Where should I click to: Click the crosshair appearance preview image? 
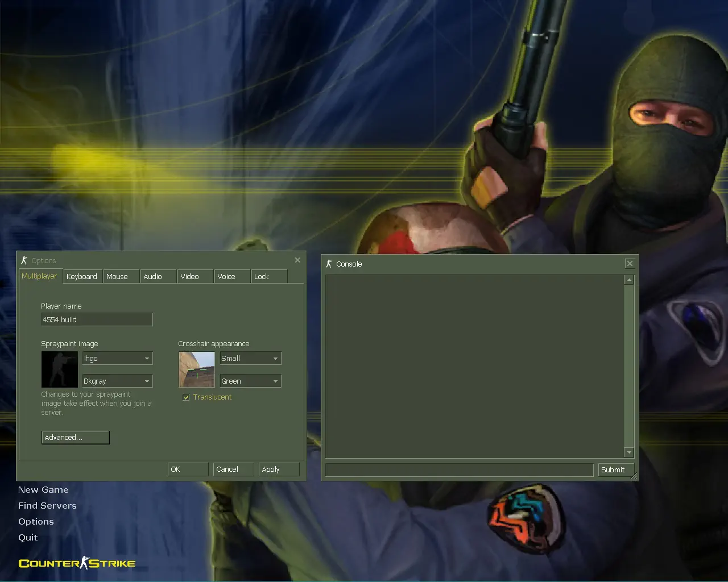tap(197, 369)
